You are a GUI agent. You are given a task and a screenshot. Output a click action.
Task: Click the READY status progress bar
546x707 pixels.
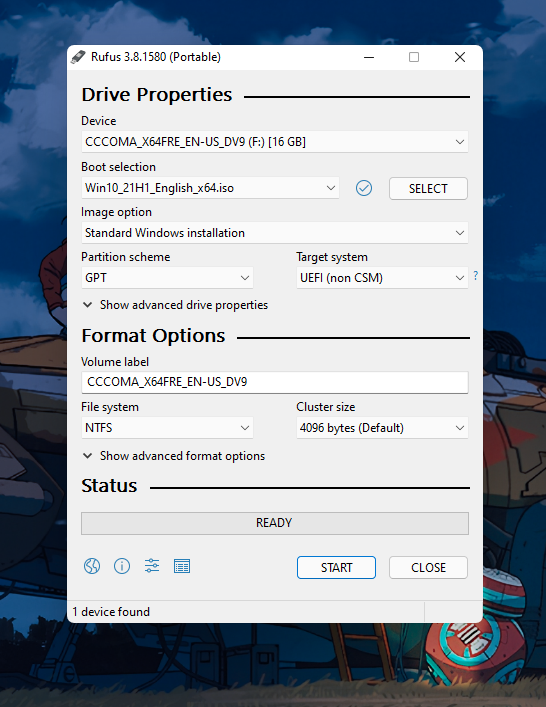(275, 523)
